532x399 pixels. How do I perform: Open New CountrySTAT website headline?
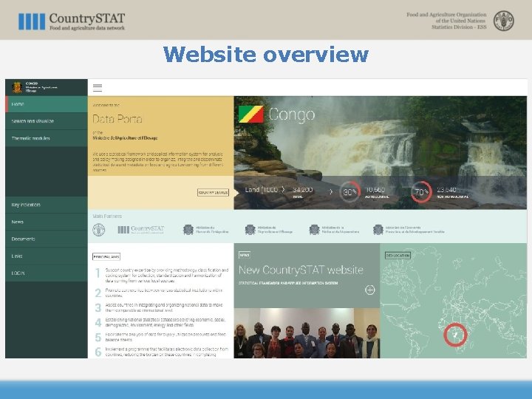(x=301, y=270)
